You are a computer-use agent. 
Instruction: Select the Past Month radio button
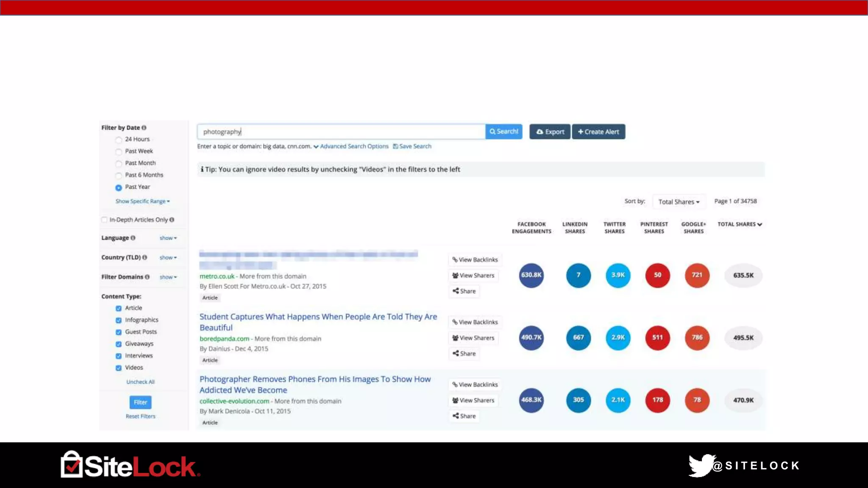coord(119,164)
